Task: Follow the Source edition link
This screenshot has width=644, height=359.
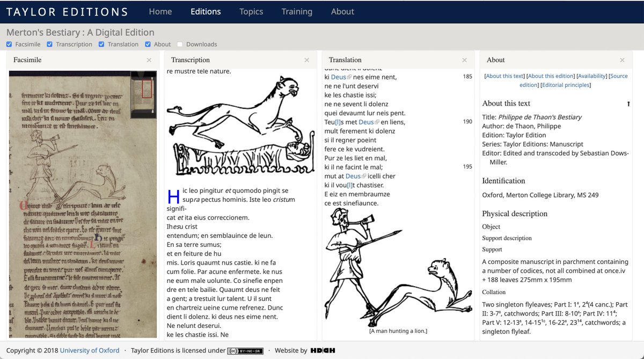Action: tap(573, 80)
